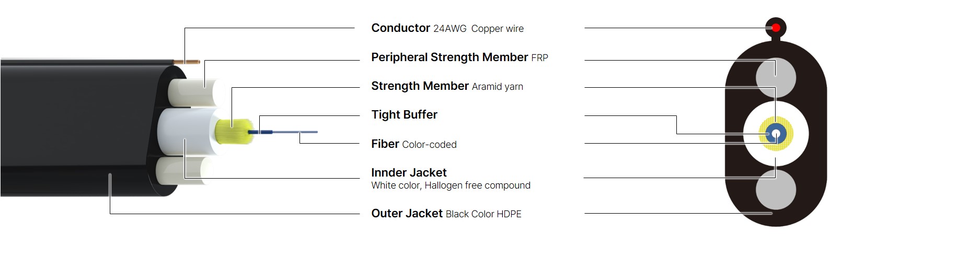Select the Strength Member Aramid yarn label

(x=447, y=86)
